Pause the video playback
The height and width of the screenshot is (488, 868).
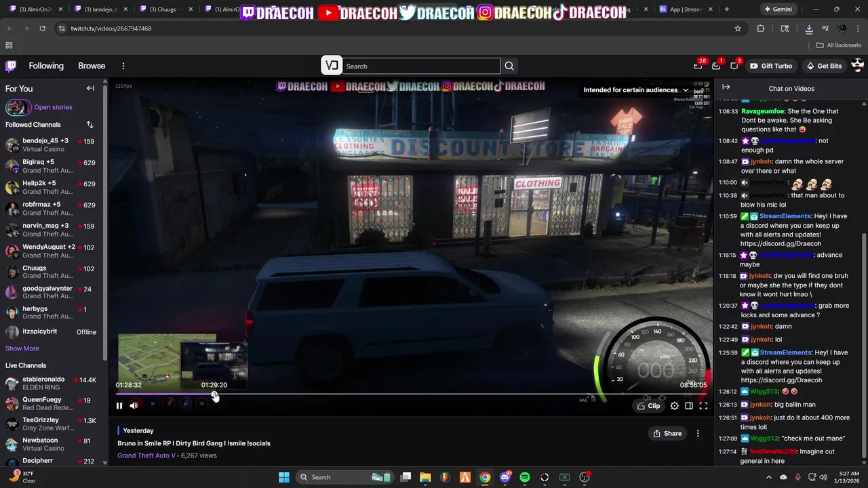119,406
